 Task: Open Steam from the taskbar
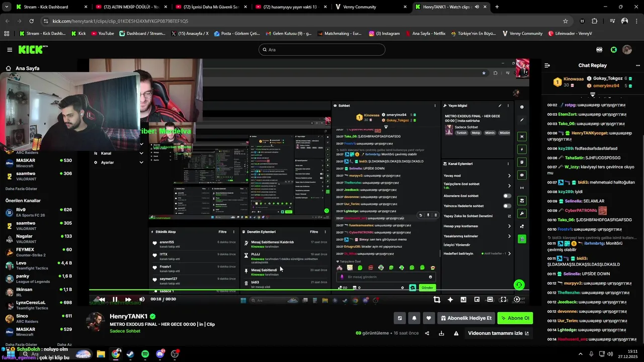(x=131, y=354)
